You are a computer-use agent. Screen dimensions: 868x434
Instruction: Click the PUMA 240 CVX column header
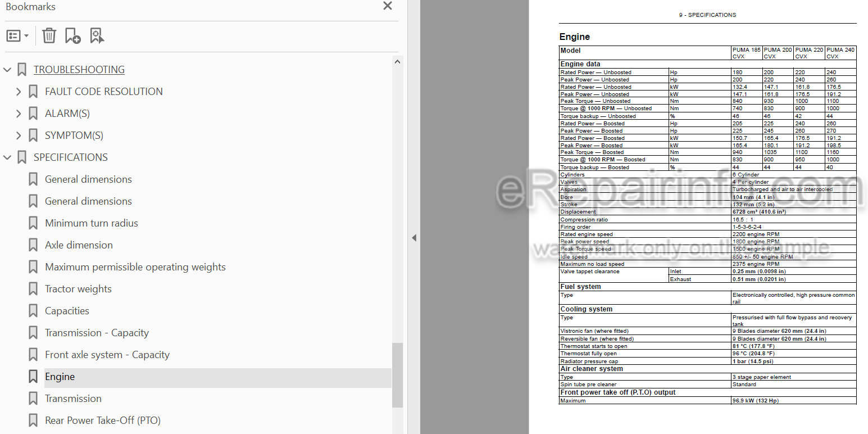click(840, 53)
